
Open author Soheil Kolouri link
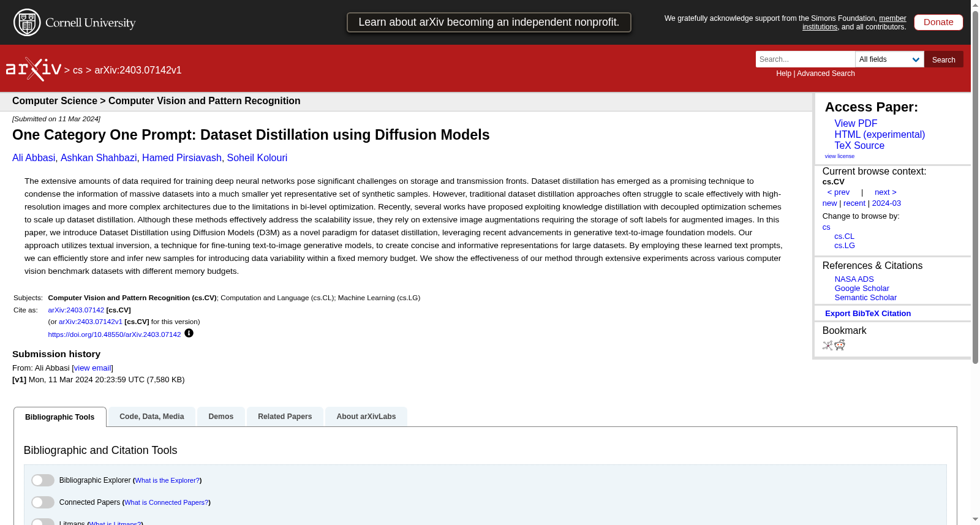tap(257, 158)
